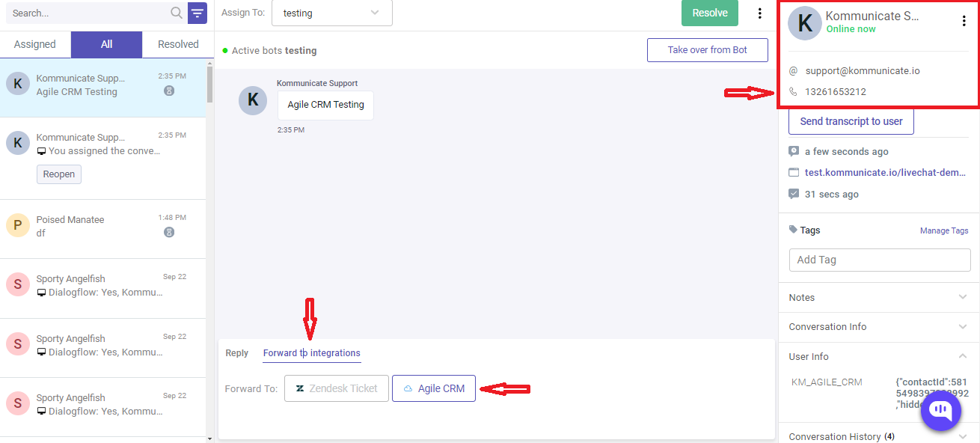Click the bot badge on Poised Manatee conversation
The width and height of the screenshot is (980, 443).
pos(169,232)
